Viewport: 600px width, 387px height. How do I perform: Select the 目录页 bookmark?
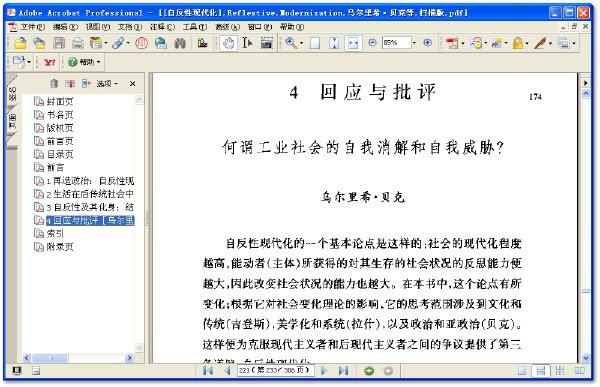pyautogui.click(x=60, y=154)
